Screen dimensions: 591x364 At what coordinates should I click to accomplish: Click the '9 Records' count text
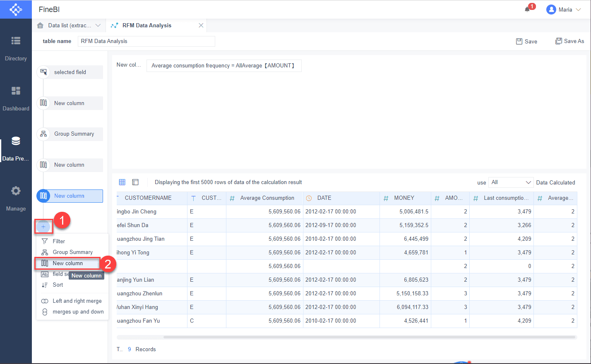142,349
